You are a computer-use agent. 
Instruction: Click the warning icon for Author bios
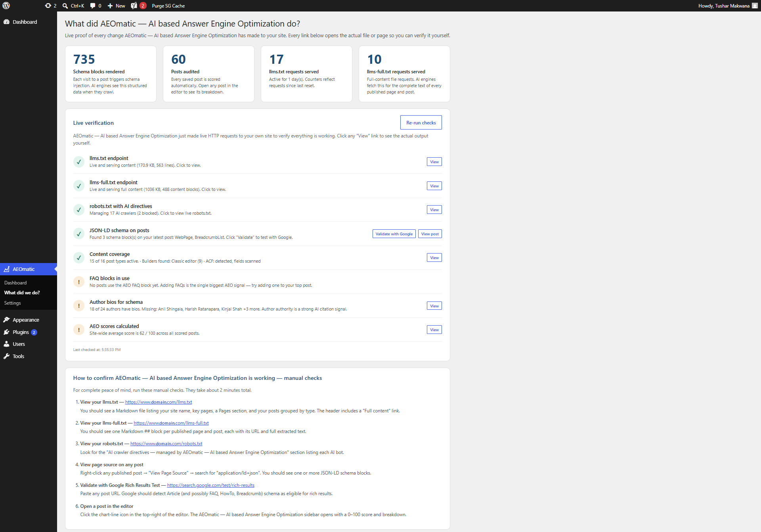coord(79,305)
